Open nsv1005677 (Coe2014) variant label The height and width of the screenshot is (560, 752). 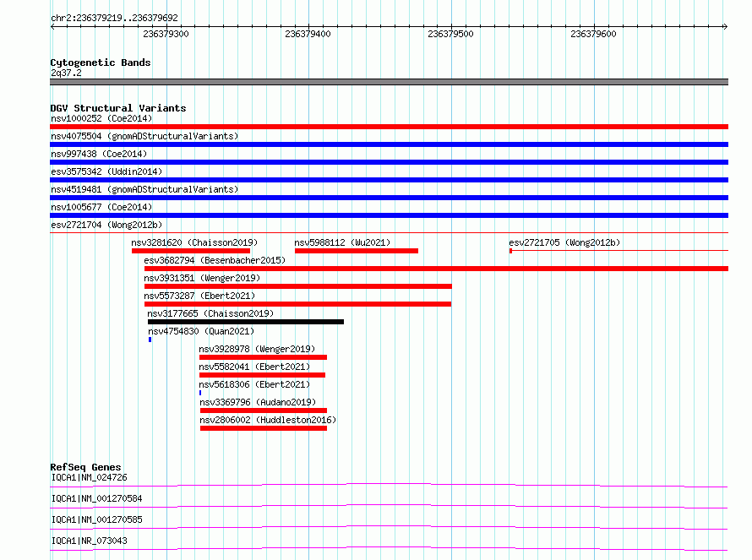click(x=101, y=207)
